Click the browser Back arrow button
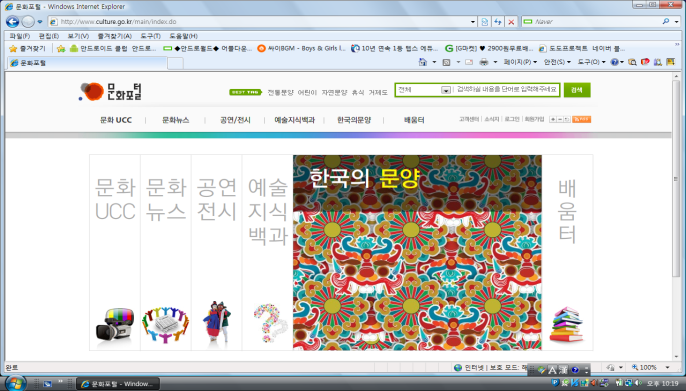The width and height of the screenshot is (686, 391). pyautogui.click(x=13, y=21)
